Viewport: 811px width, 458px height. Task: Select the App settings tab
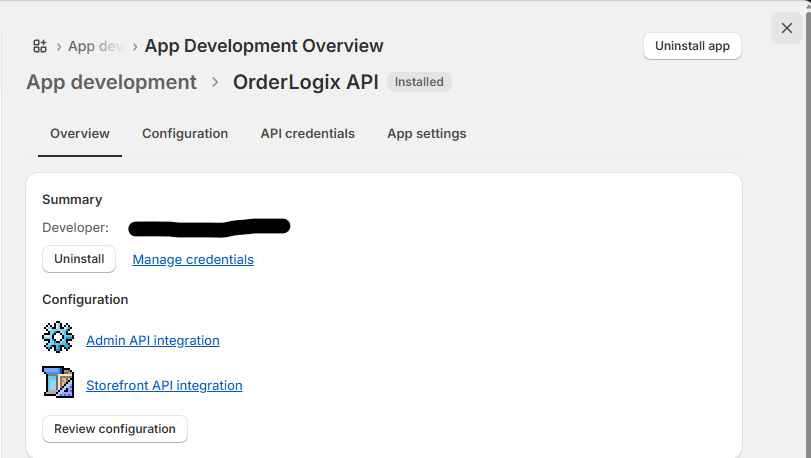[426, 134]
